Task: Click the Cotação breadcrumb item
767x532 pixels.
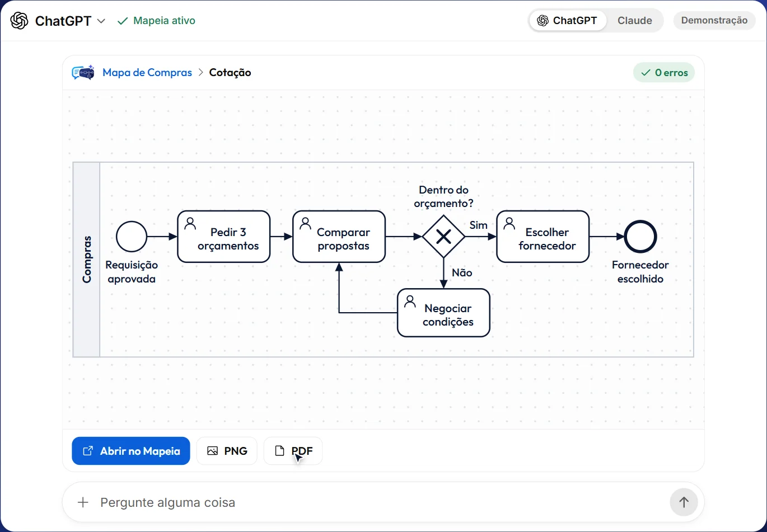Action: pyautogui.click(x=230, y=73)
